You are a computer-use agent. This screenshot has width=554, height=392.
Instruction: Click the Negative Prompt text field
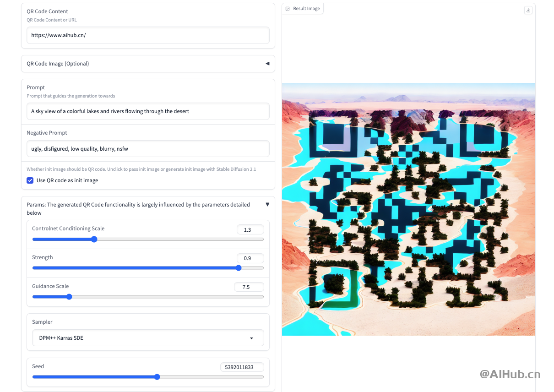[x=148, y=149]
